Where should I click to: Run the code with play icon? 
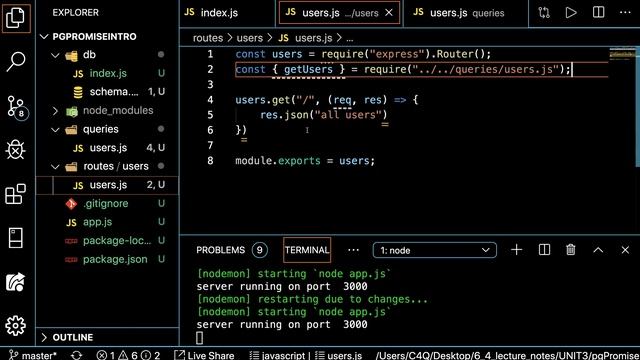pyautogui.click(x=571, y=13)
